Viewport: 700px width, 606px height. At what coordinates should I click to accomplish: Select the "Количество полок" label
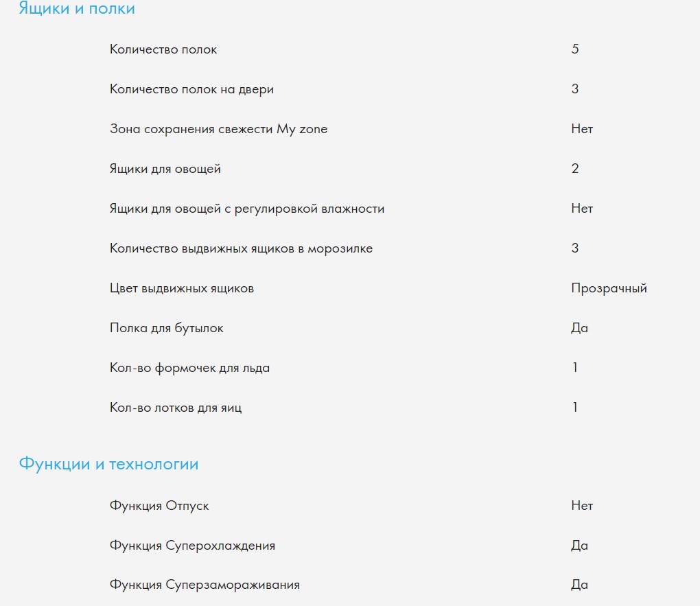163,49
